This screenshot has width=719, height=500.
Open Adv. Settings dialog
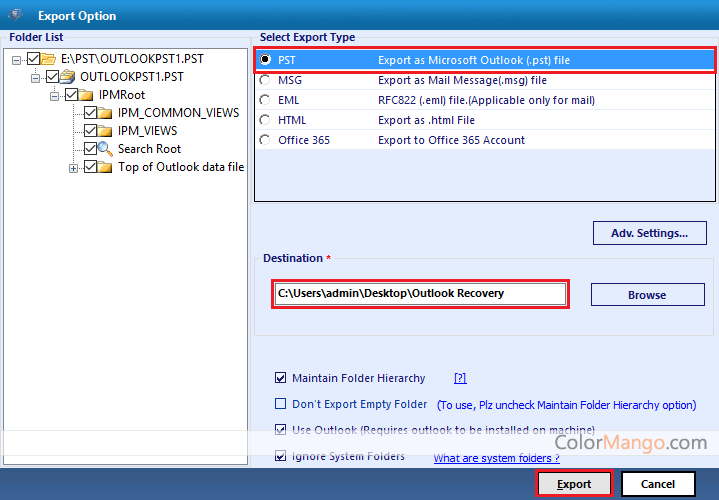(x=649, y=233)
